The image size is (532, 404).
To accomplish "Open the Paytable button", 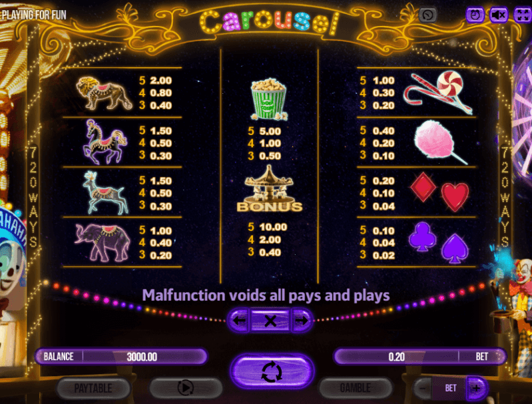I will (93, 388).
